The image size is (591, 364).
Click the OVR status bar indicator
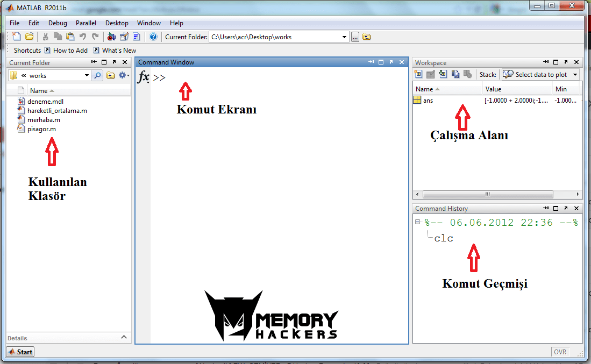[560, 352]
